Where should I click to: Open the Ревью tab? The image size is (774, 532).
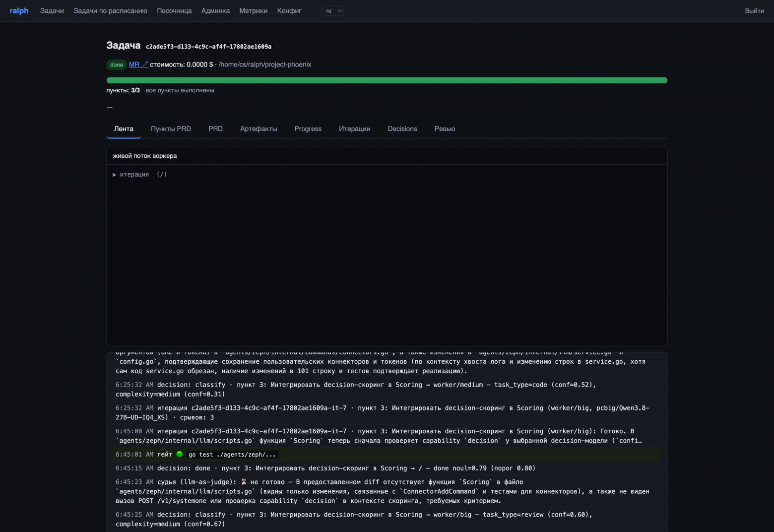[445, 129]
